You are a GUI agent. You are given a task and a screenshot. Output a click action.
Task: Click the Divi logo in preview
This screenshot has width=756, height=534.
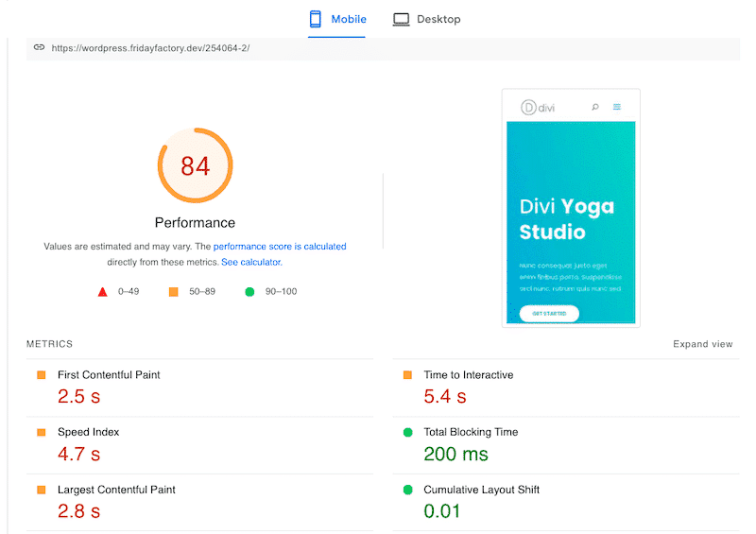click(538, 108)
